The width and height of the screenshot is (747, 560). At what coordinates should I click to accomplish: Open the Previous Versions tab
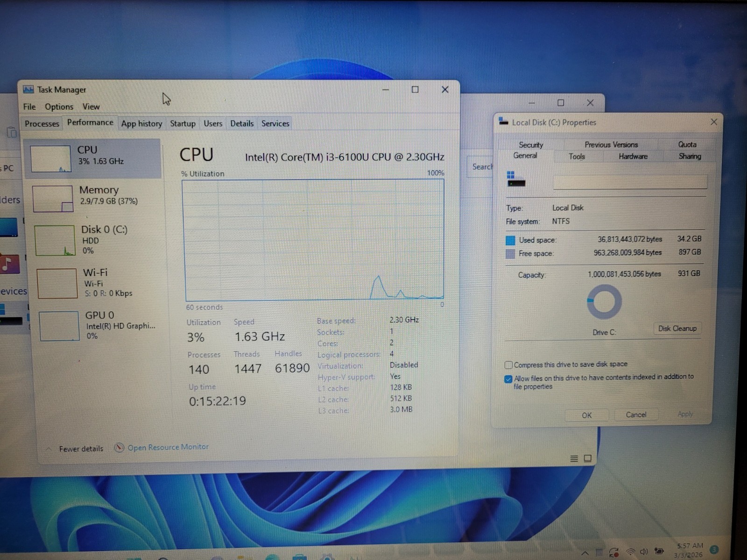click(x=611, y=145)
